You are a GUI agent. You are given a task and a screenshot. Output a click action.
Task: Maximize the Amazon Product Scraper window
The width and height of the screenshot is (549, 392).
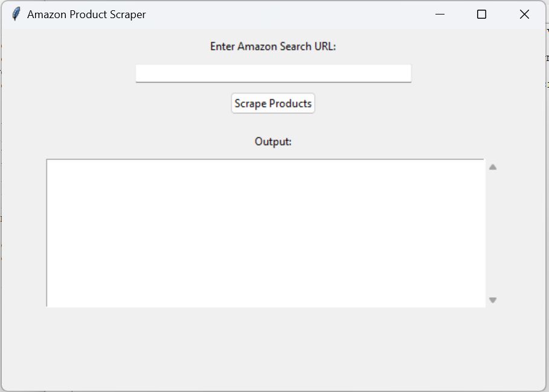coord(482,14)
